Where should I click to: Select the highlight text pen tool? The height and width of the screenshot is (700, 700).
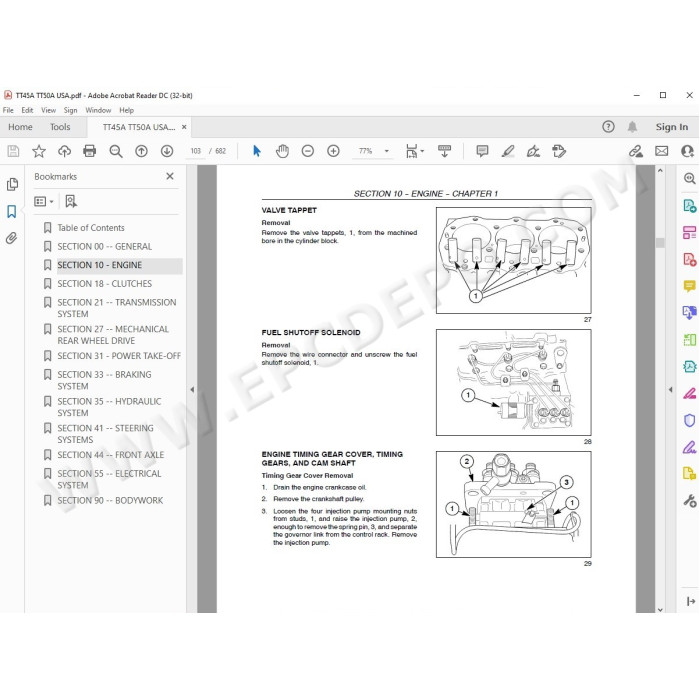click(x=508, y=151)
